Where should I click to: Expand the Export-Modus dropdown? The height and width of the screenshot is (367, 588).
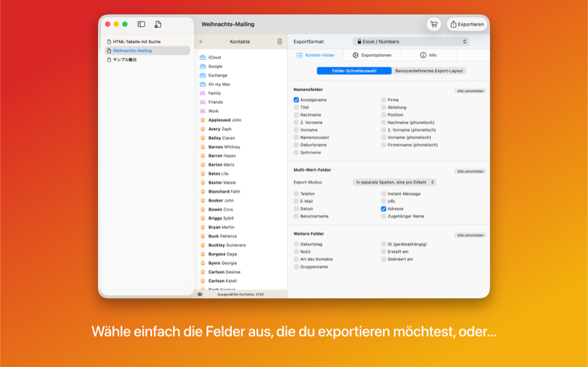click(394, 182)
